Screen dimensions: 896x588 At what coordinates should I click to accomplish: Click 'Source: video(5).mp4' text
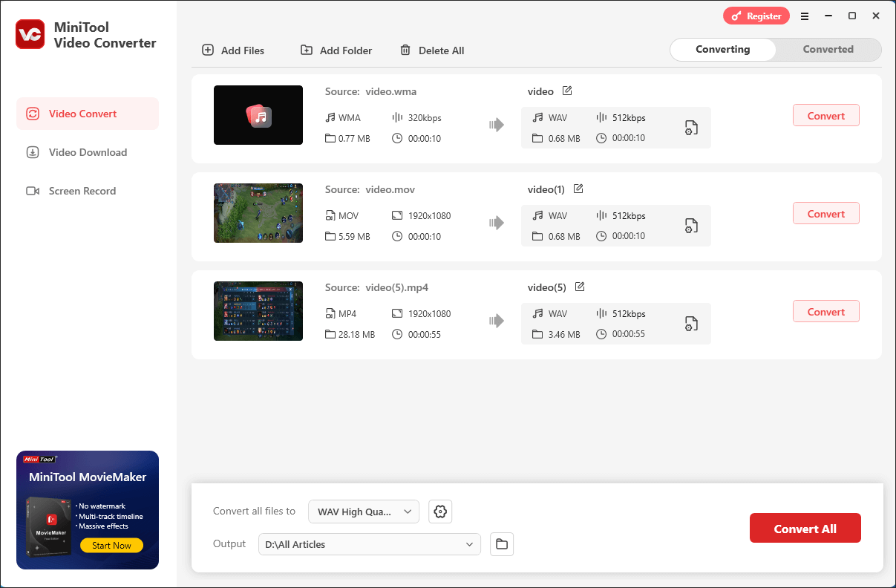(377, 287)
